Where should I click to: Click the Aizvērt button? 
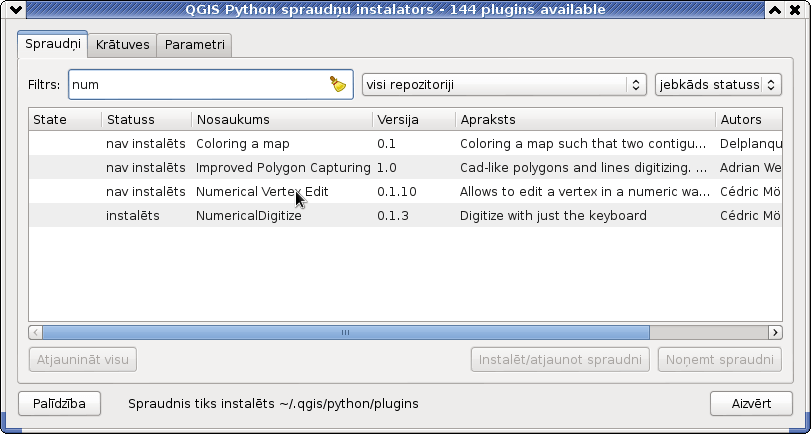click(x=751, y=403)
